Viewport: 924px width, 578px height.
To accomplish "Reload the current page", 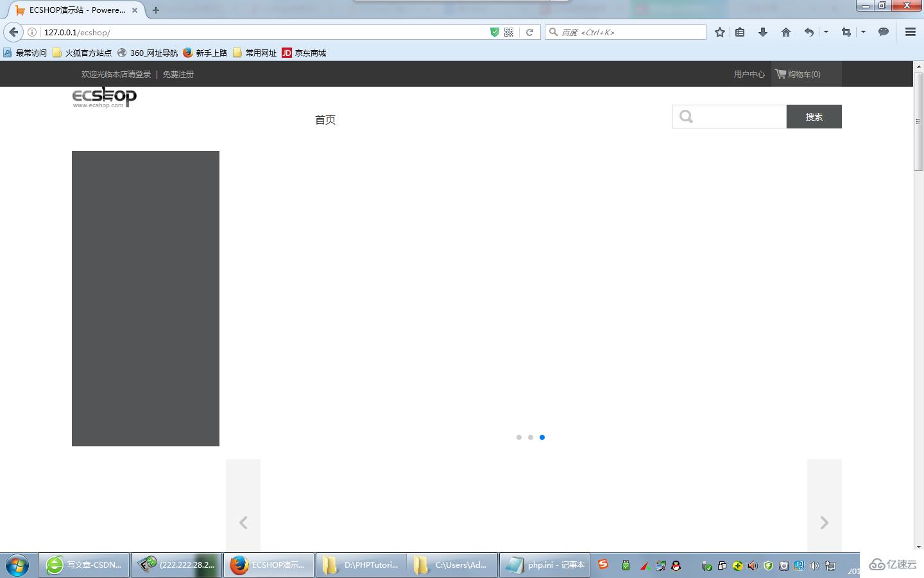I will [x=529, y=32].
